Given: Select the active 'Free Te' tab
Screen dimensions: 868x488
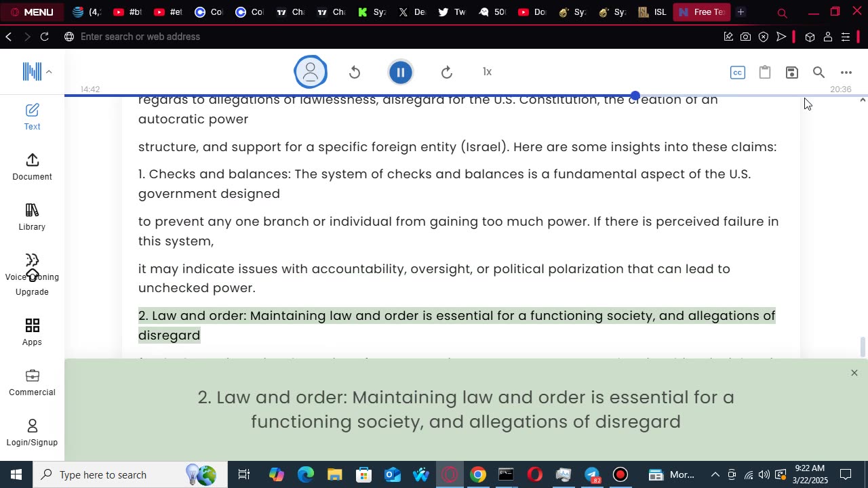Looking at the screenshot, I should [x=702, y=12].
